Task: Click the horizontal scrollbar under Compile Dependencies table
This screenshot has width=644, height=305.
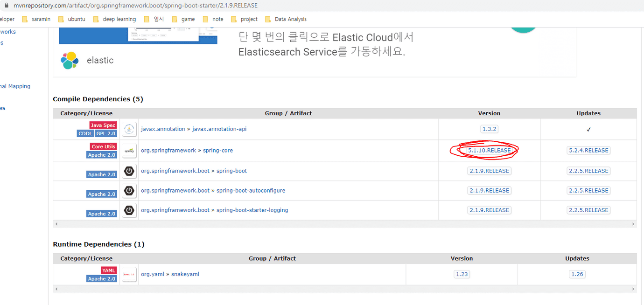Action: tap(345, 224)
